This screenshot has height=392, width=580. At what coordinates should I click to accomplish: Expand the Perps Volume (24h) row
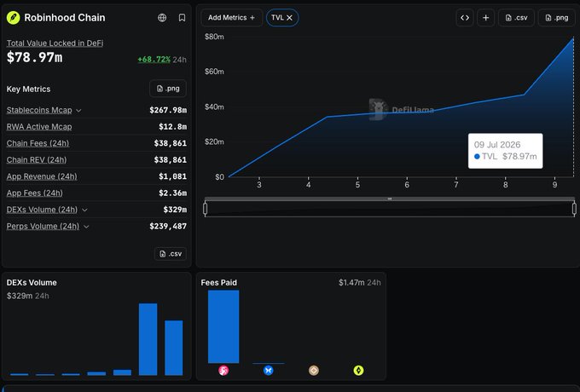point(86,227)
